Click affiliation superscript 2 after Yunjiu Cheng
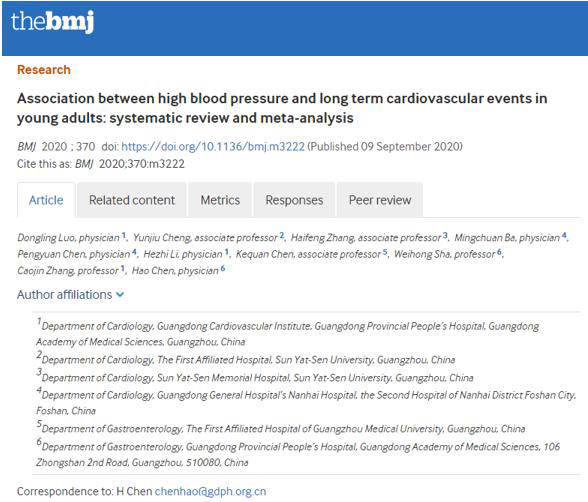This screenshot has height=502, width=588. [x=282, y=235]
